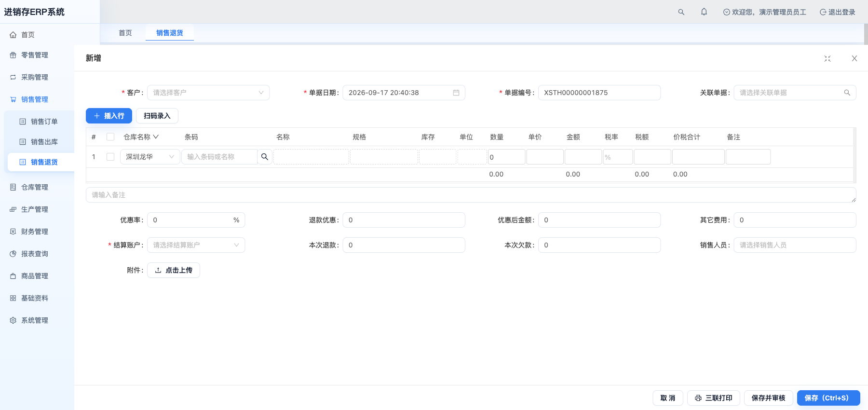Click the 零售管理 sidebar icon
The width and height of the screenshot is (868, 410).
[13, 55]
